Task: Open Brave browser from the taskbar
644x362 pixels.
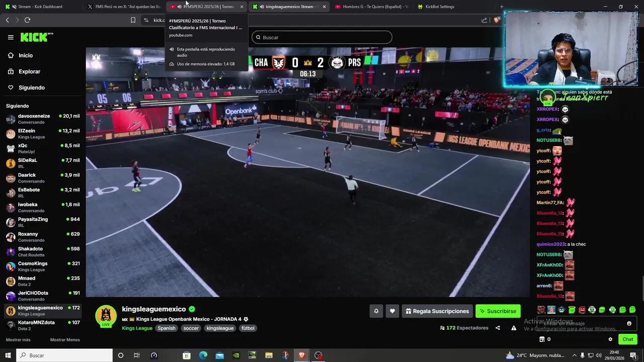Action: point(301,355)
